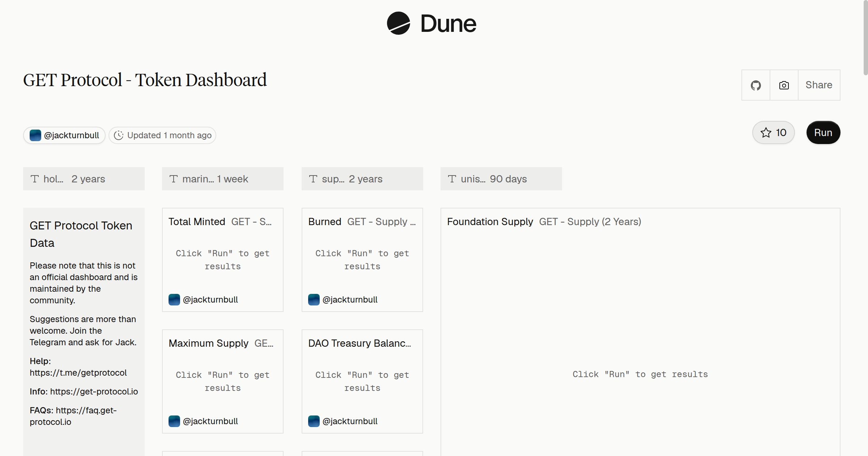
Task: Click the star icon next to 10
Action: tap(766, 132)
